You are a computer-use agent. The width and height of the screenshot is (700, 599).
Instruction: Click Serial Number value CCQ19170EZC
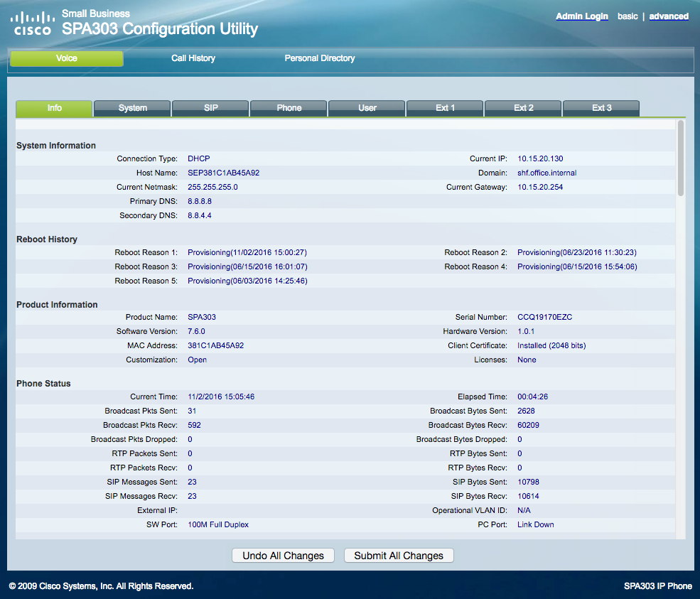click(x=544, y=318)
